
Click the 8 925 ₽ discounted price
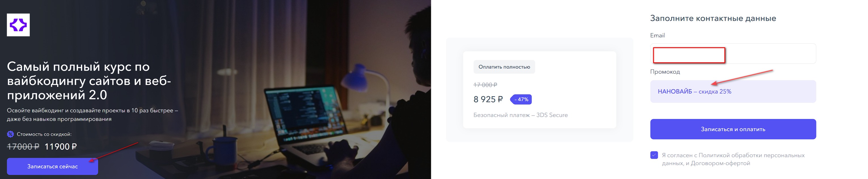point(488,100)
